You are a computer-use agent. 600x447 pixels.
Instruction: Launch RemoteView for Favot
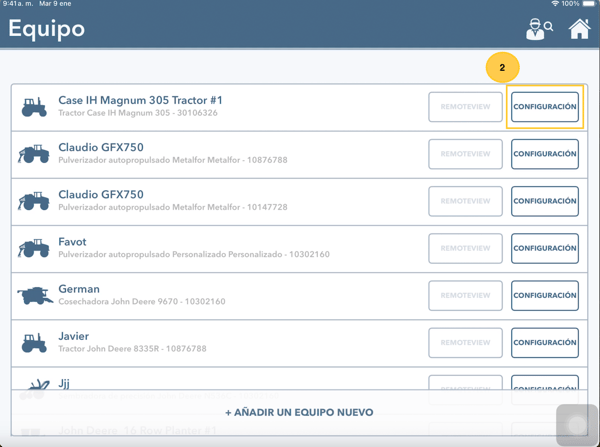coord(465,248)
